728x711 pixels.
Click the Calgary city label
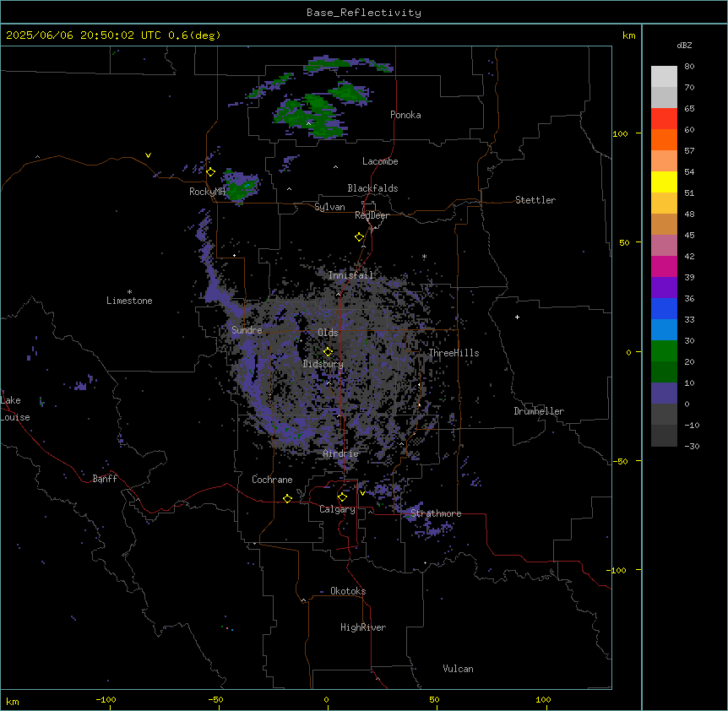[337, 509]
